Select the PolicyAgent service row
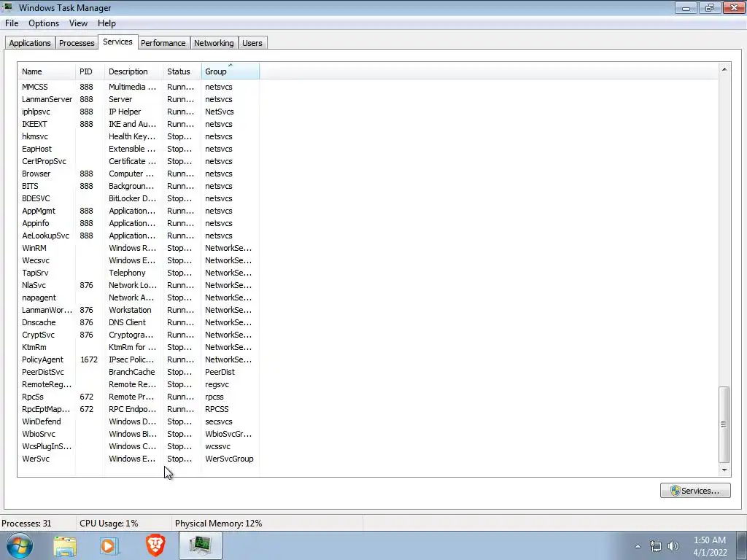The image size is (747, 560). [x=138, y=359]
